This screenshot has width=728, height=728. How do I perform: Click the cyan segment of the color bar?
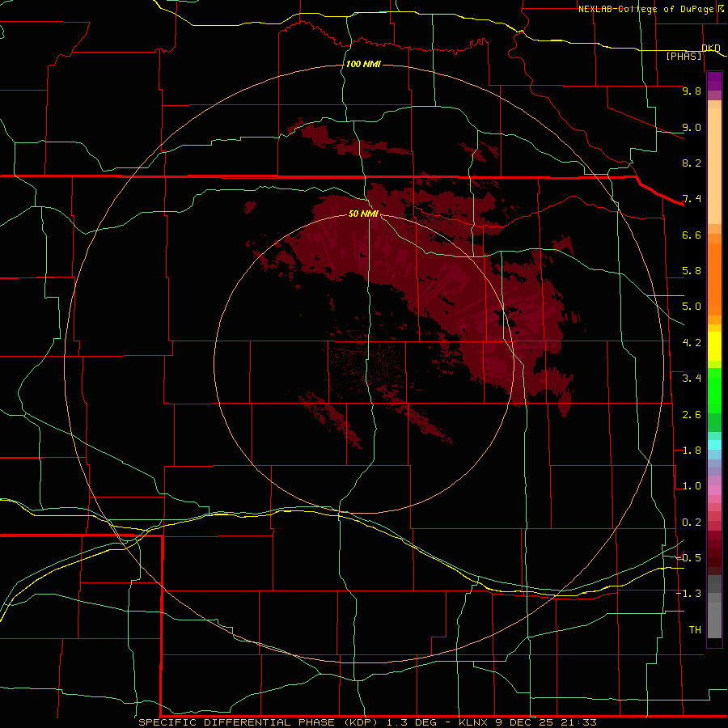(714, 445)
